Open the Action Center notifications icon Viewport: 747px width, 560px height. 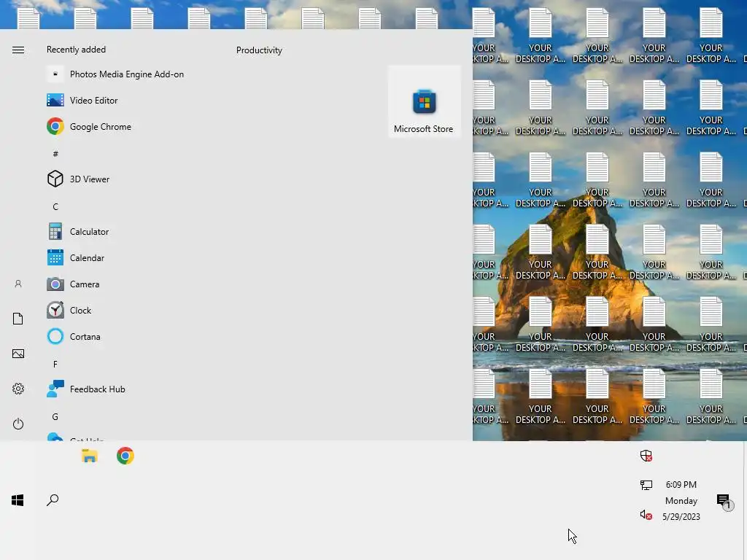tap(724, 502)
